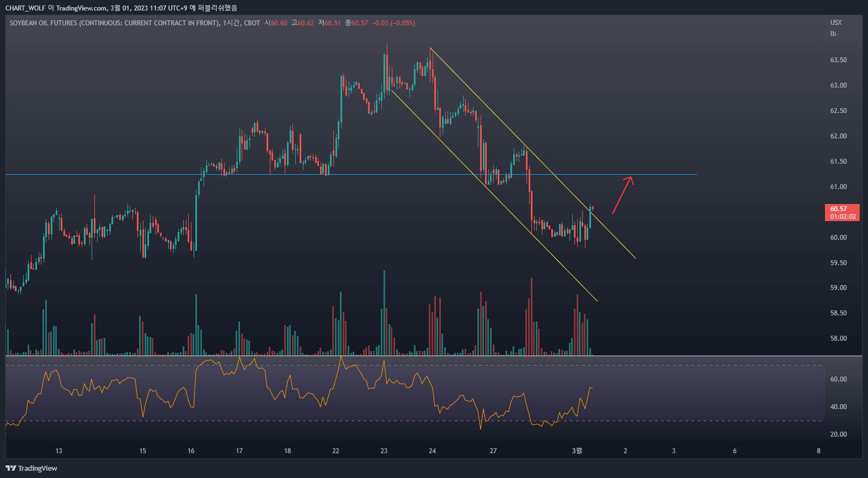Click the USX currency label

coord(836,23)
